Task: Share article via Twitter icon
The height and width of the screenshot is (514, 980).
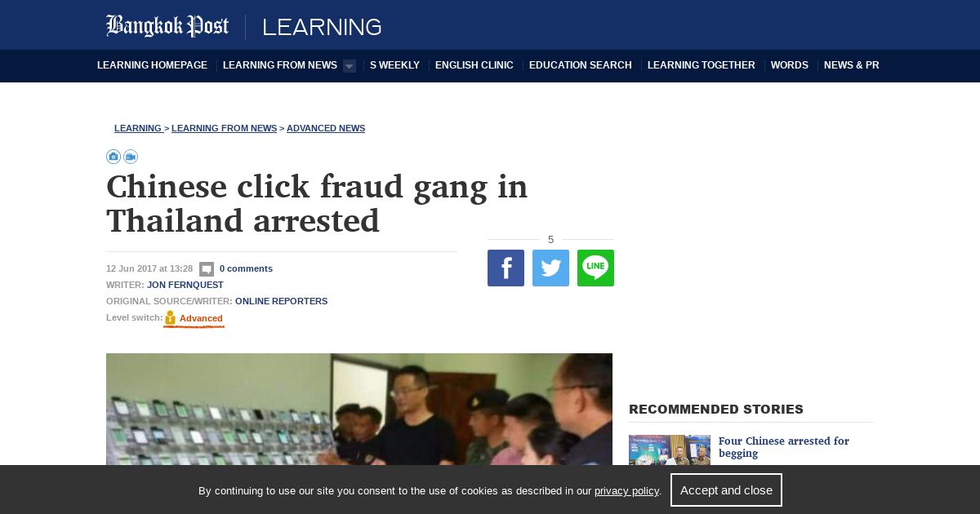Action: [x=550, y=268]
